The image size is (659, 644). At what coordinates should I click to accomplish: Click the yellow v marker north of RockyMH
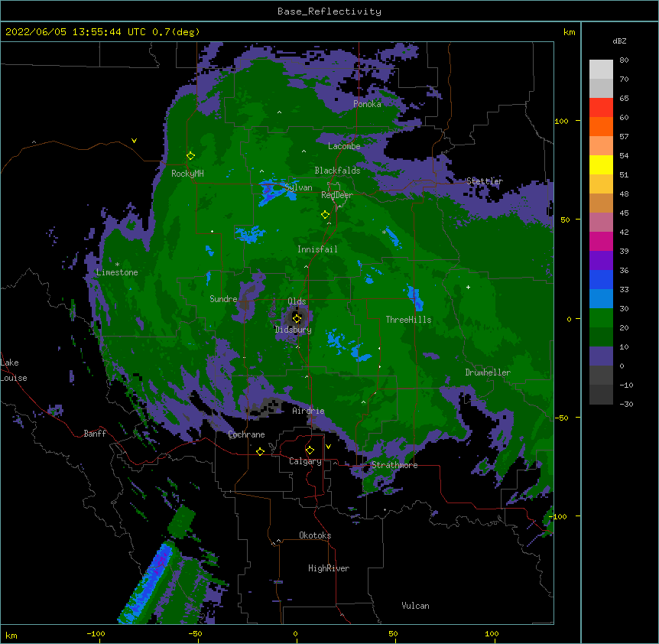tap(134, 141)
